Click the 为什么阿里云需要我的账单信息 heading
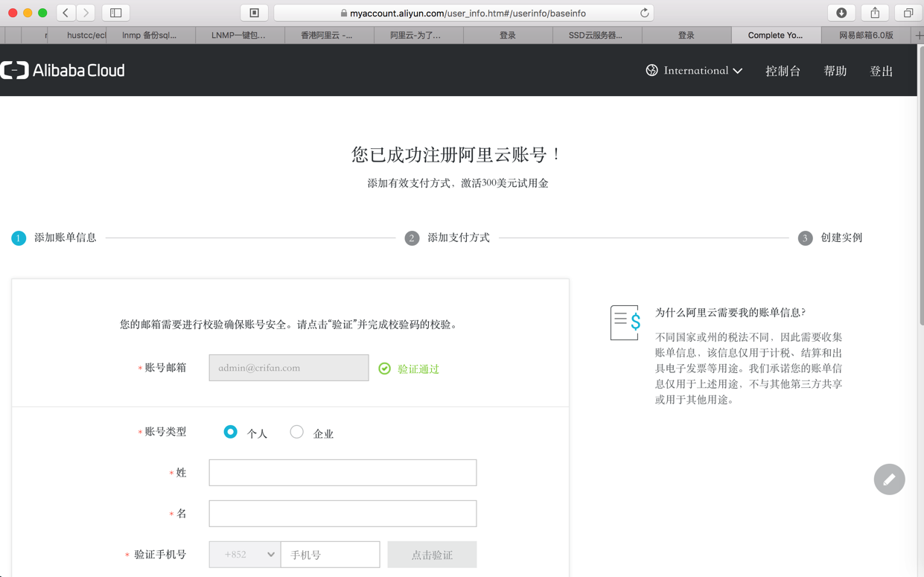The image size is (924, 577). (x=730, y=313)
